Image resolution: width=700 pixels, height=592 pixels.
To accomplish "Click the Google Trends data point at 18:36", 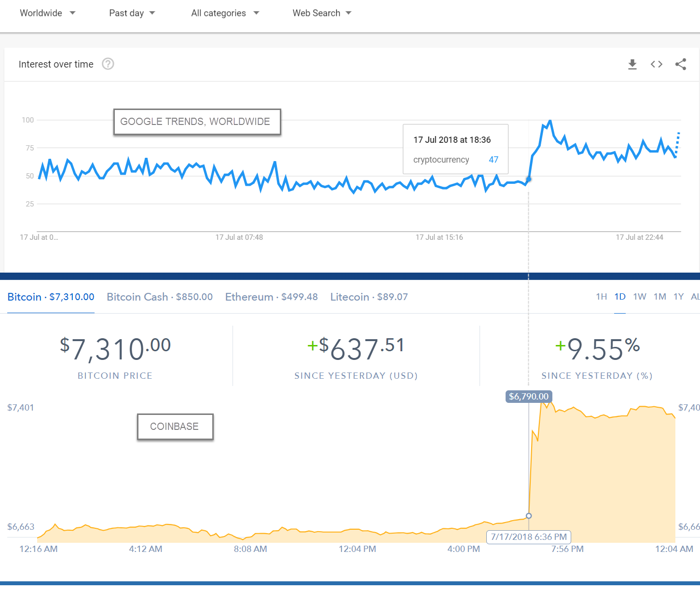I will (529, 179).
